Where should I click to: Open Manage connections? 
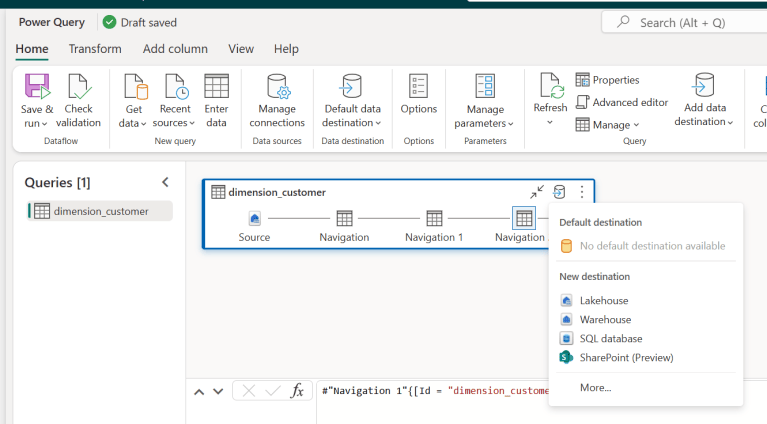click(x=277, y=101)
